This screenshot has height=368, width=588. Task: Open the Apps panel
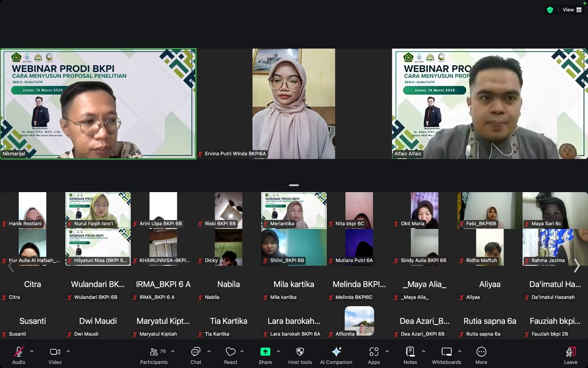coord(373,354)
